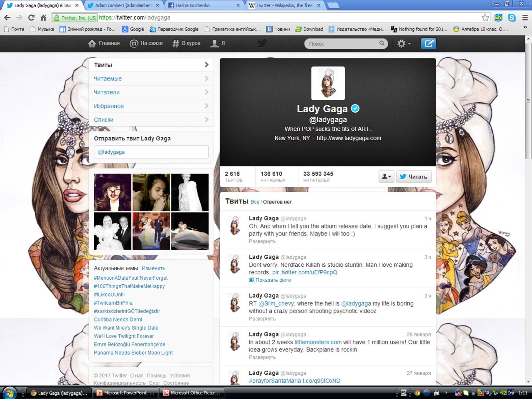Open http://www.ladygaga.com website link
The height and width of the screenshot is (399, 532).
(x=349, y=138)
